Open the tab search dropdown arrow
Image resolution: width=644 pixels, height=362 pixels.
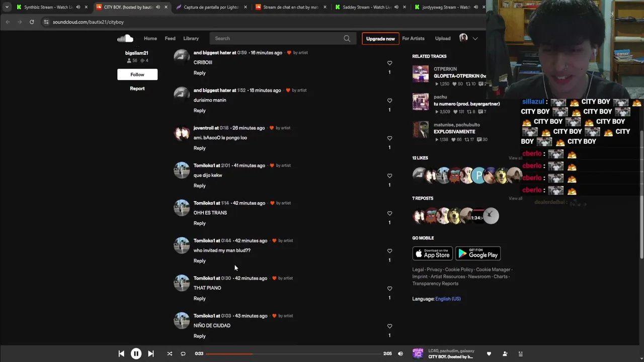(7, 7)
